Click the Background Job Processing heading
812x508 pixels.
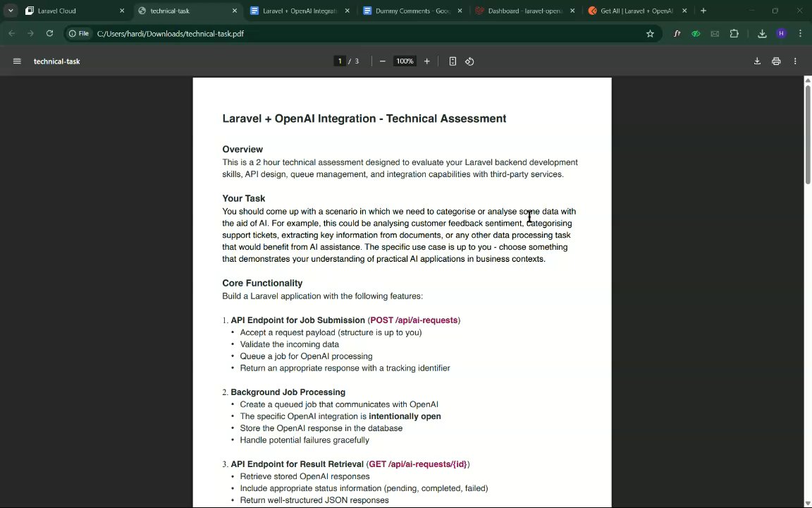[x=288, y=392]
